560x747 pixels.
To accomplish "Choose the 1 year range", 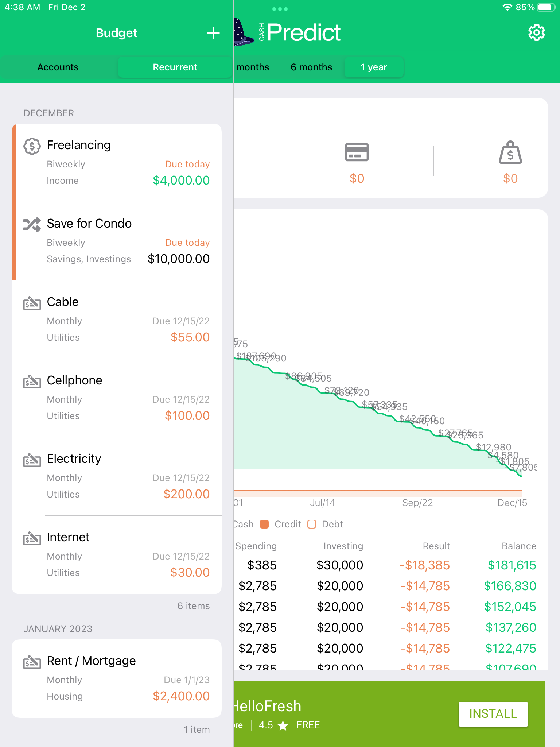I will [374, 67].
